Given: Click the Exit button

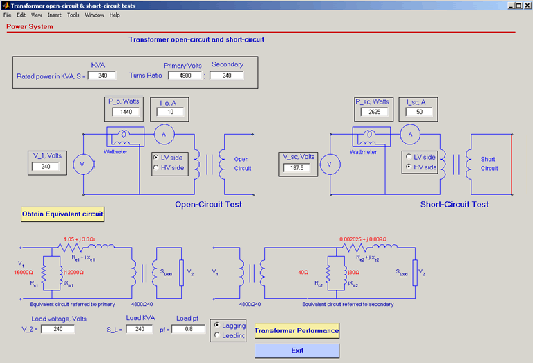Looking at the screenshot, I should click(297, 351).
